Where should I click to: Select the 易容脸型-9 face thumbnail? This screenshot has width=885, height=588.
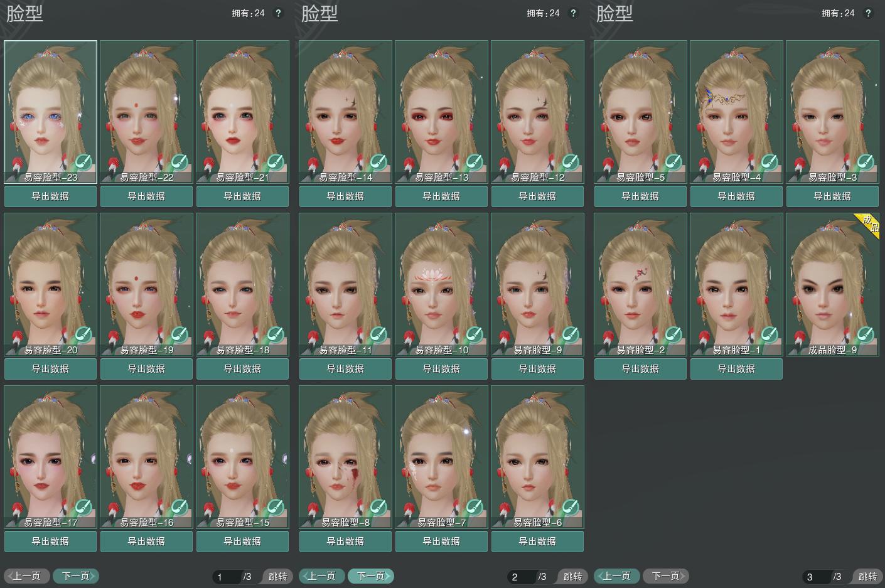pos(537,284)
